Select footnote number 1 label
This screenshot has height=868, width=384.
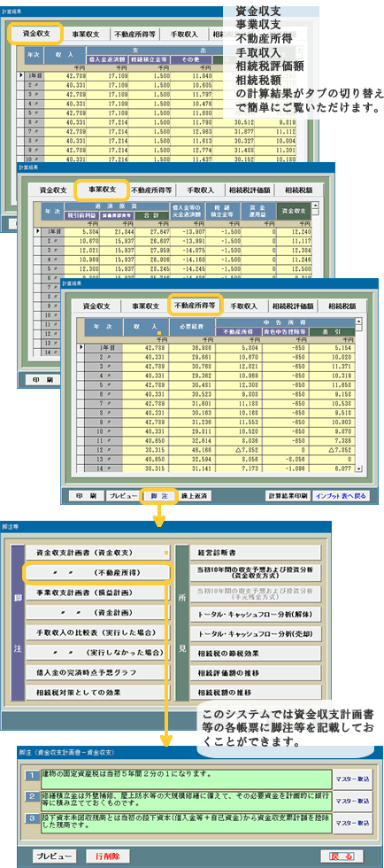pos(32,775)
